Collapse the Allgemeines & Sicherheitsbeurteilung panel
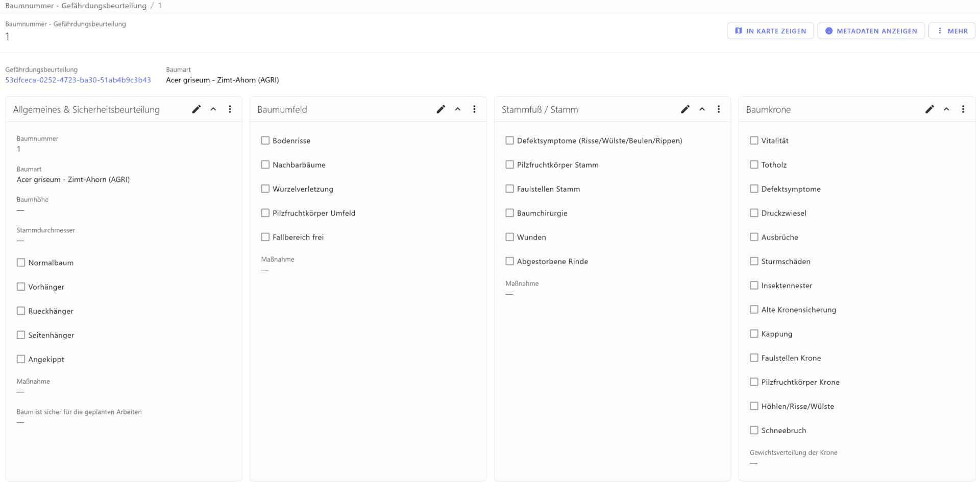The height and width of the screenshot is (493, 980). click(x=213, y=109)
